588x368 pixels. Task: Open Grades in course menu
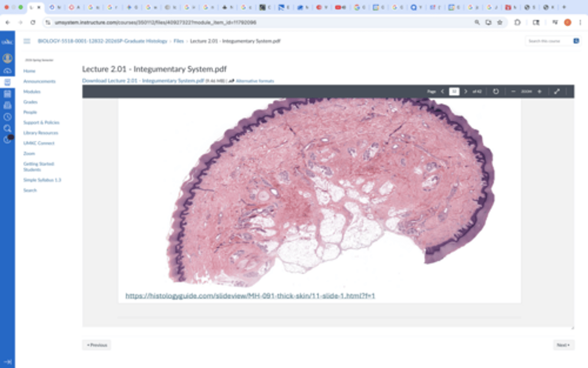click(30, 102)
